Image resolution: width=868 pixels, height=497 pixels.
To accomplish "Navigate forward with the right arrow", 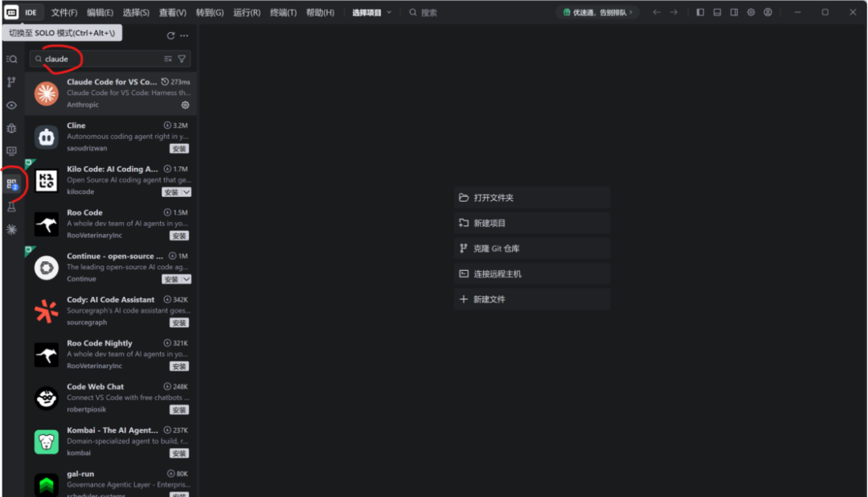I will pos(674,12).
